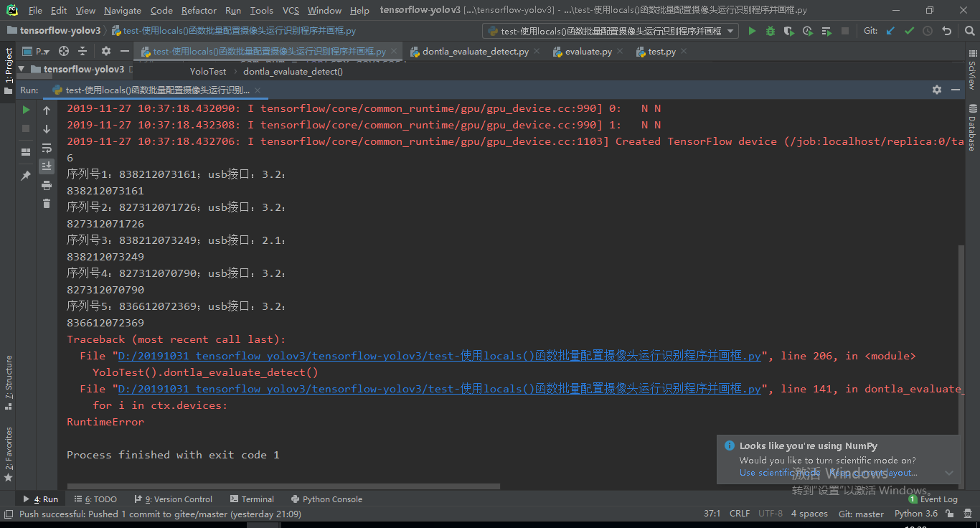Run with coverage using the coverage icon

(x=789, y=32)
